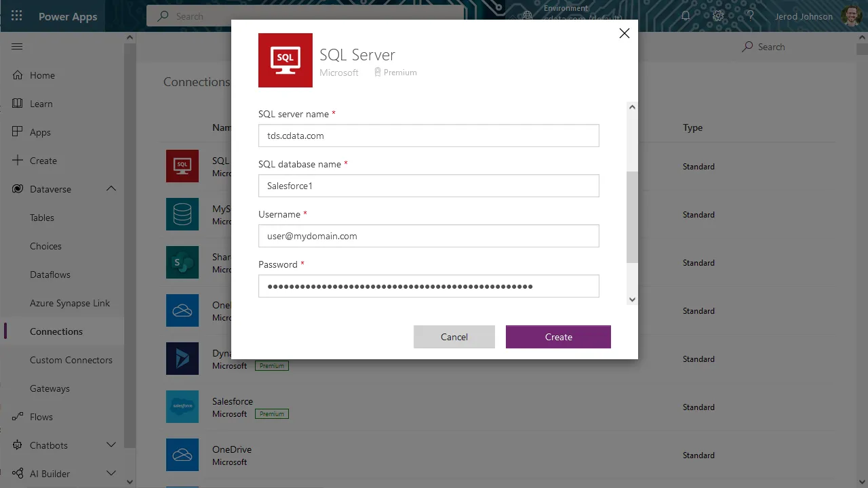Click the Cancel button
This screenshot has height=488, width=868.
point(454,337)
